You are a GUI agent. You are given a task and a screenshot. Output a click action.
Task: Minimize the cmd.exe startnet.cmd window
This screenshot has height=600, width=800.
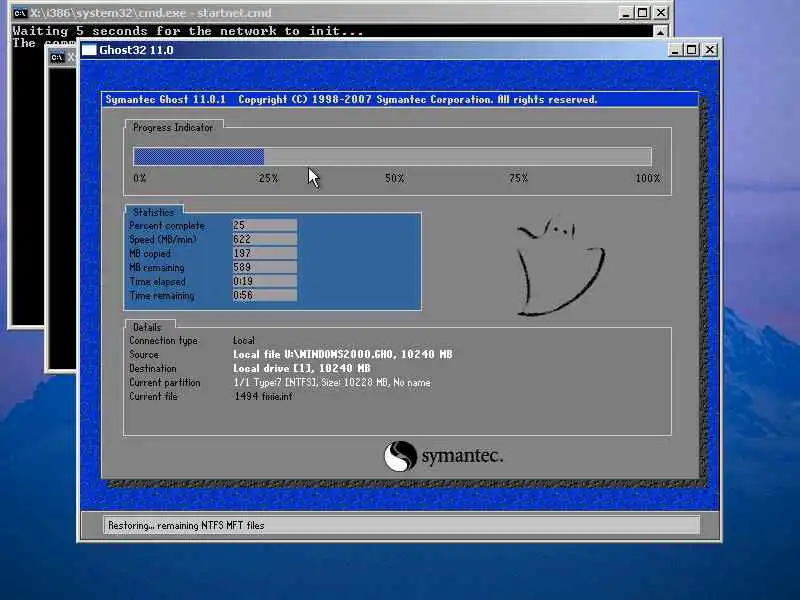[626, 13]
